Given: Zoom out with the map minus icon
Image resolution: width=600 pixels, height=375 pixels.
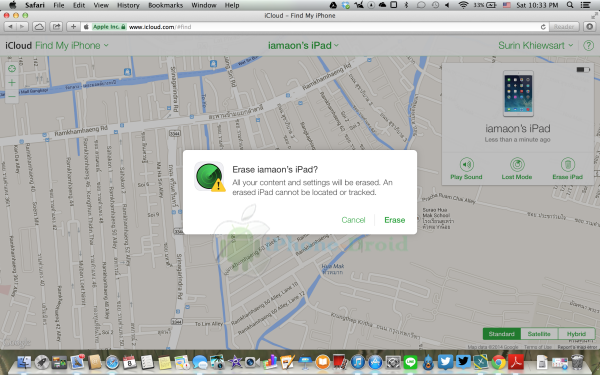Looking at the screenshot, I should click(x=12, y=96).
